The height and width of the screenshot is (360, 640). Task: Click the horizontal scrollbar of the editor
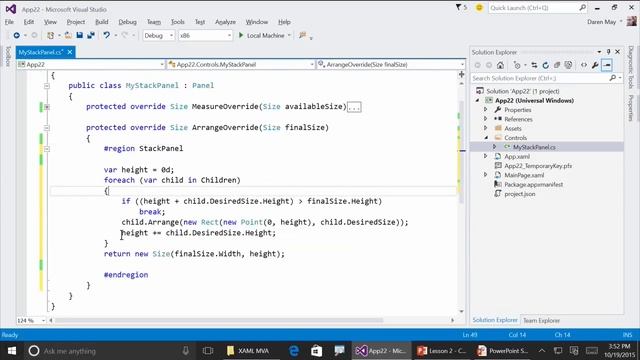219,320
